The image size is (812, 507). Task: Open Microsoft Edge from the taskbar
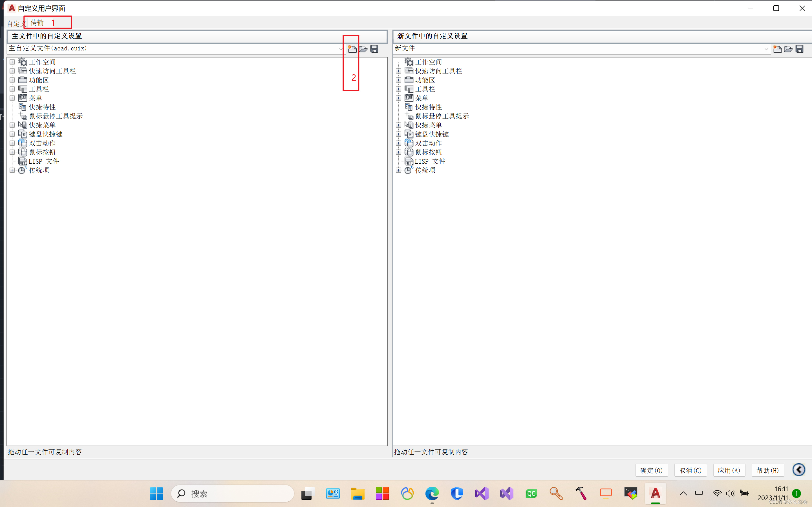(432, 493)
